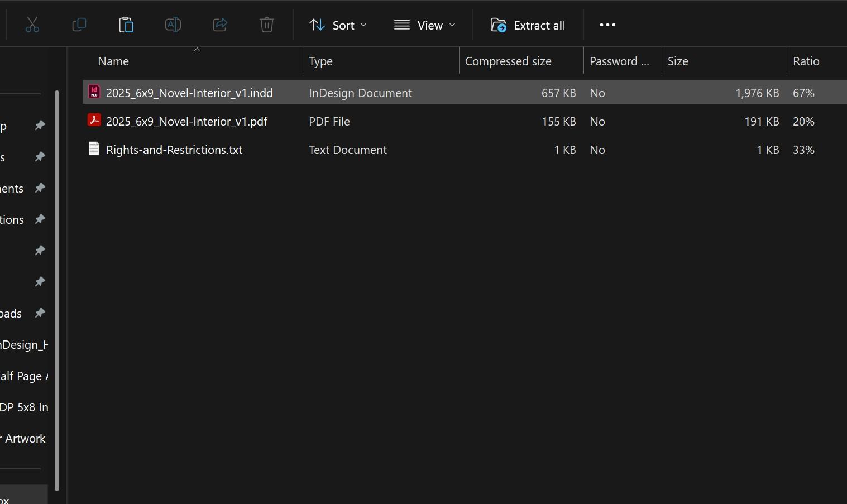Click the Password protected column header
This screenshot has width=847, height=504.
pyautogui.click(x=619, y=61)
